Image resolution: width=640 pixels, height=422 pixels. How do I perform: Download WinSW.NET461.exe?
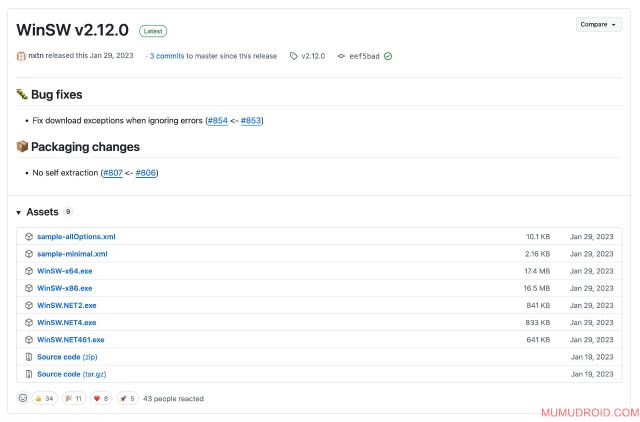71,340
